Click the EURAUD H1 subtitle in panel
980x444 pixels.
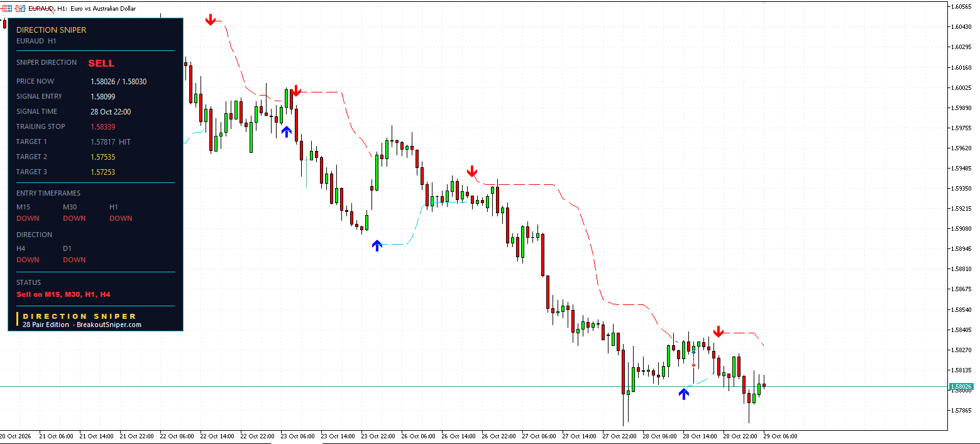[x=36, y=41]
